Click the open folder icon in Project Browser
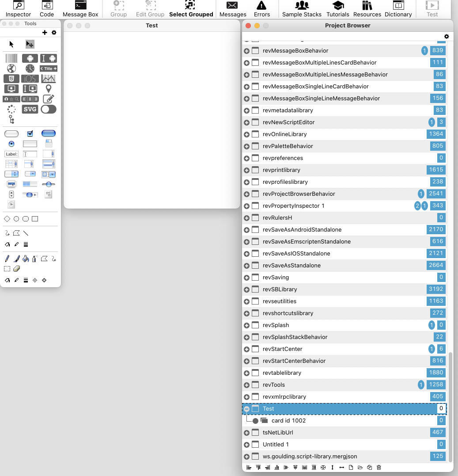This screenshot has width=458, height=476. (x=360, y=468)
